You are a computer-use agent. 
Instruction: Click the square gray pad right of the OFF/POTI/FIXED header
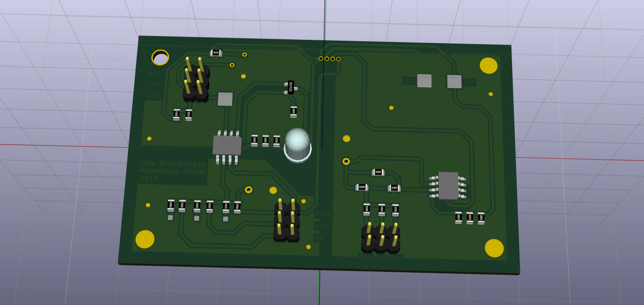[225, 99]
